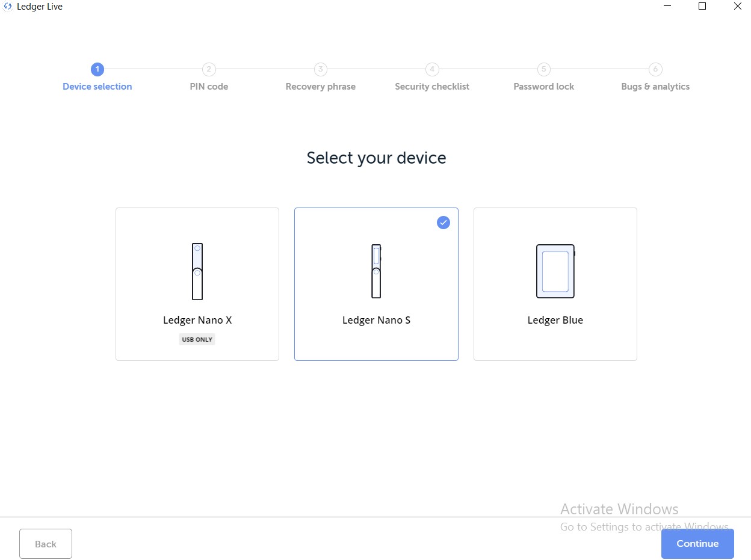This screenshot has width=751, height=560.
Task: Click the Select your device heading
Action: coord(376,158)
